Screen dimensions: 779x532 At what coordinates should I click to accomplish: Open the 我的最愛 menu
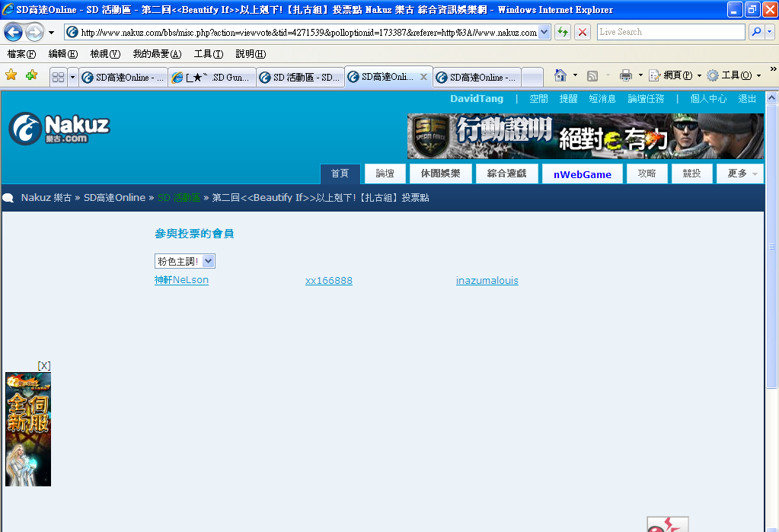157,54
